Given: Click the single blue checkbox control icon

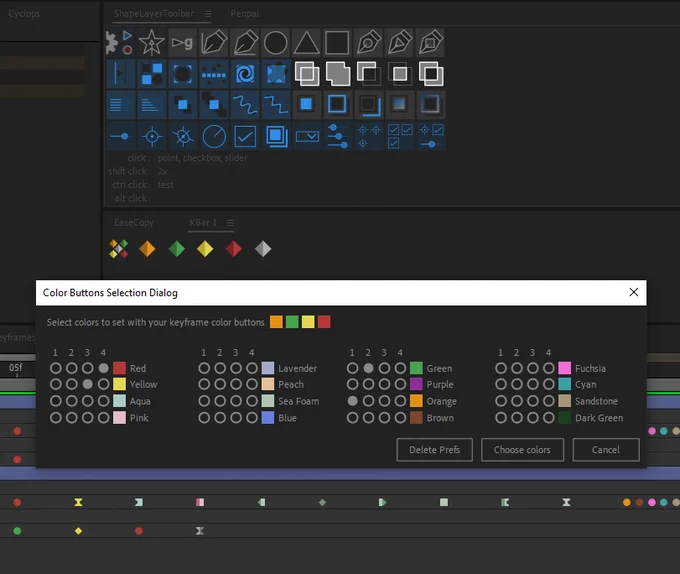Looking at the screenshot, I should click(245, 136).
